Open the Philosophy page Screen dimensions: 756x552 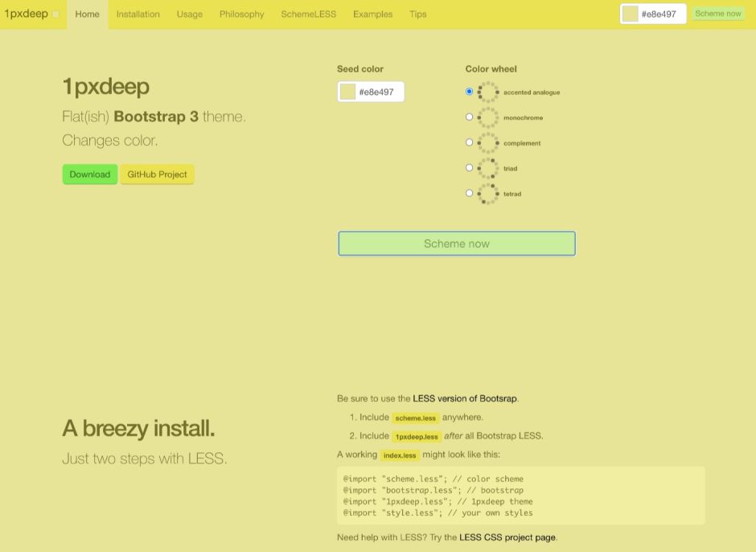coord(241,14)
